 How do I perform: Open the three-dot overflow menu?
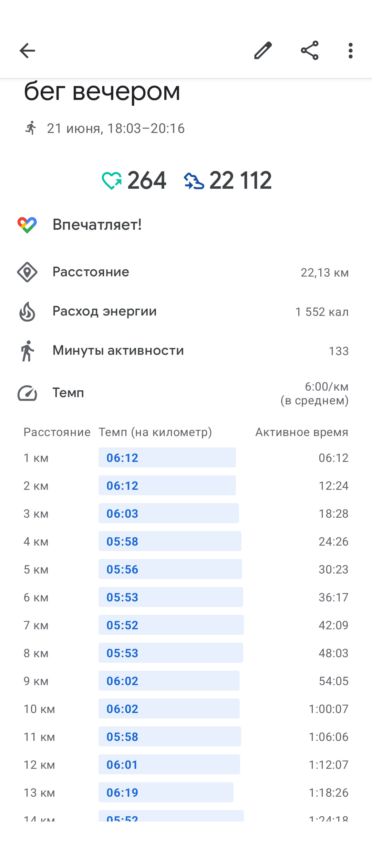click(351, 51)
